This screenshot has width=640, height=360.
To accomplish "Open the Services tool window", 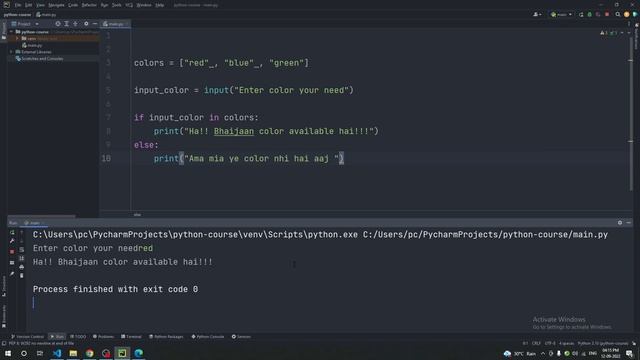I will (241, 337).
